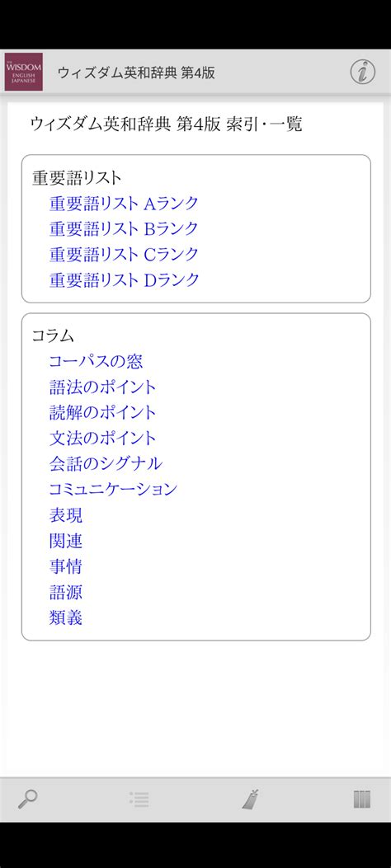This screenshot has width=391, height=868.
Task: Select the コミュニケーション link
Action: click(x=114, y=489)
